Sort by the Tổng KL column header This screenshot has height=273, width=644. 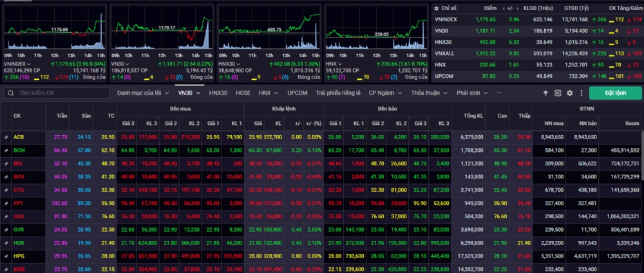point(473,116)
